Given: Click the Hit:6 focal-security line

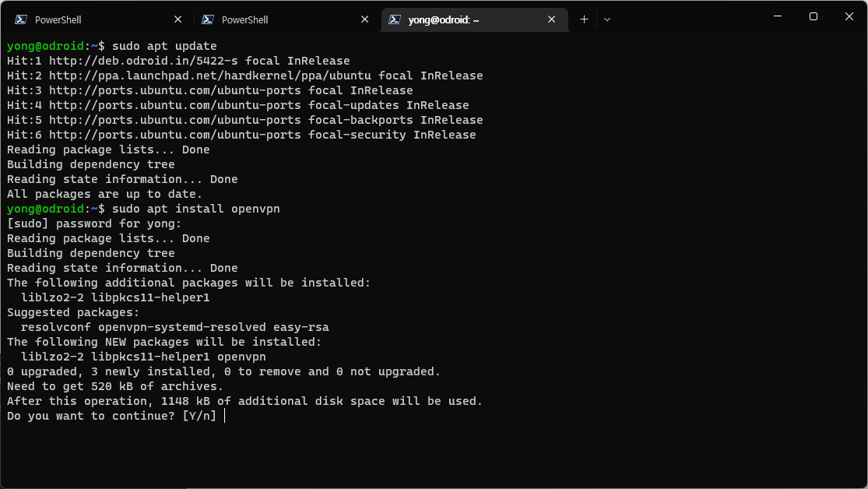Looking at the screenshot, I should (x=241, y=135).
